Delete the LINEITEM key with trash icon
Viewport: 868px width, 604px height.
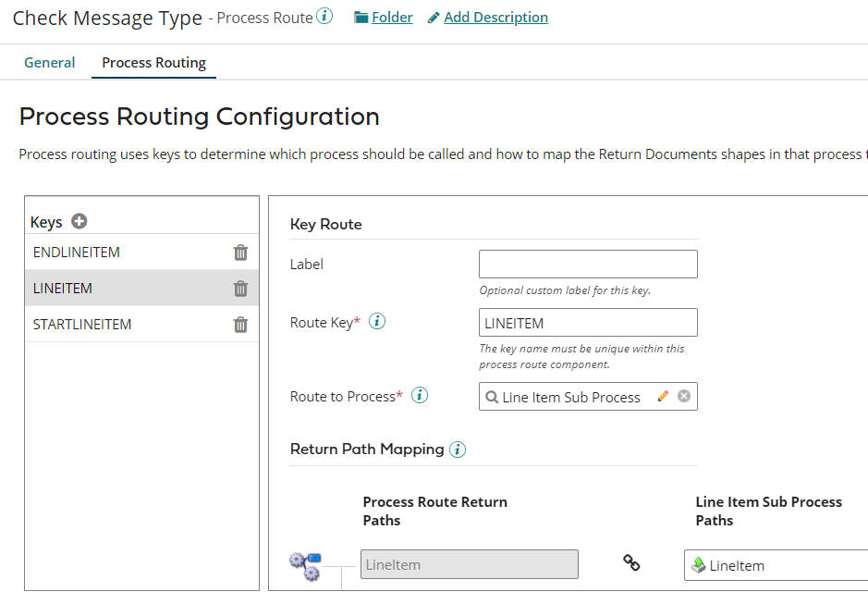click(240, 289)
